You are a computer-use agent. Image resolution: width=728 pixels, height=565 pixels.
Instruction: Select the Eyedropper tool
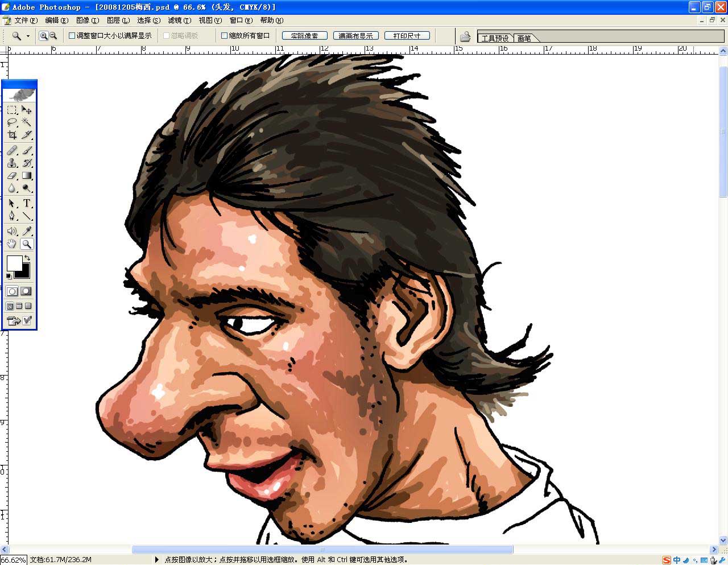click(27, 231)
